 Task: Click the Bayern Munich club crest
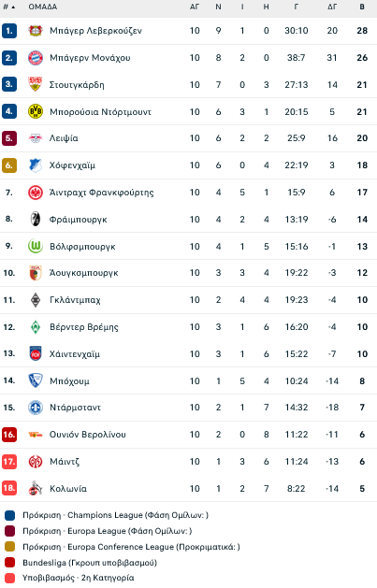point(36,58)
